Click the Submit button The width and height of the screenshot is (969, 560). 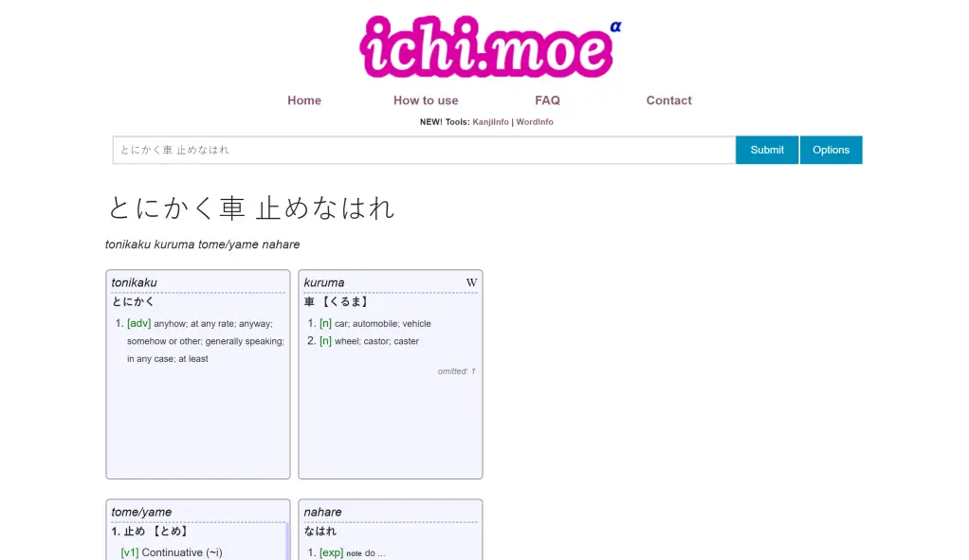(x=767, y=150)
